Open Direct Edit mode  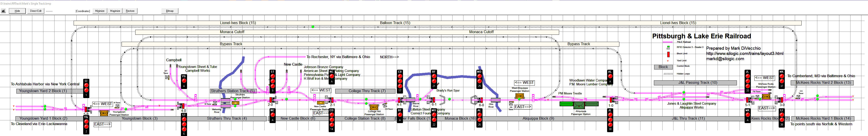coord(36,11)
